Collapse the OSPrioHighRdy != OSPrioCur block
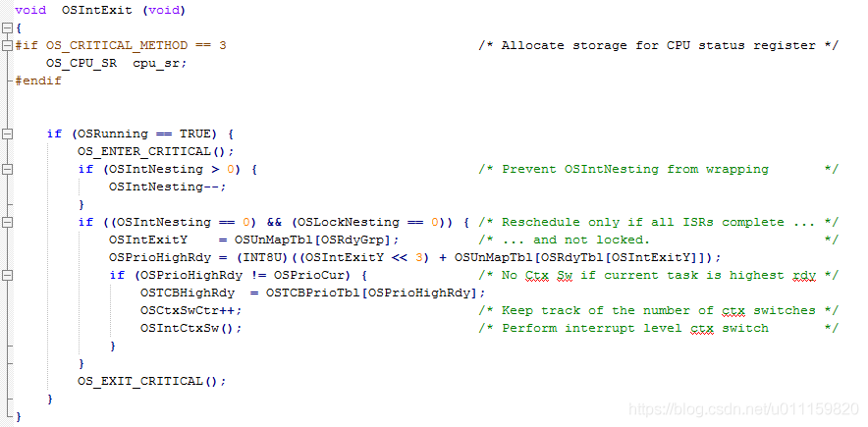 pos(7,275)
